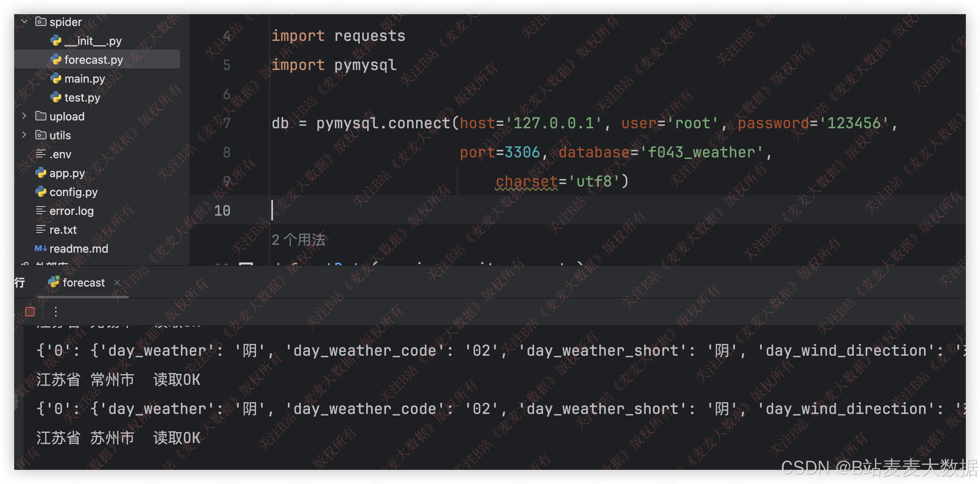Open the .env file
Image resolution: width=980 pixels, height=484 pixels.
(x=60, y=154)
